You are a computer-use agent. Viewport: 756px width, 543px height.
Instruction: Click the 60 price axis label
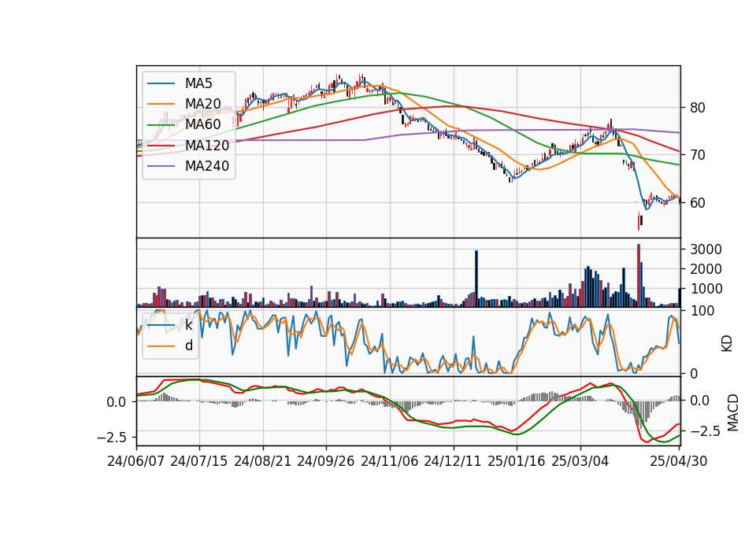click(698, 203)
